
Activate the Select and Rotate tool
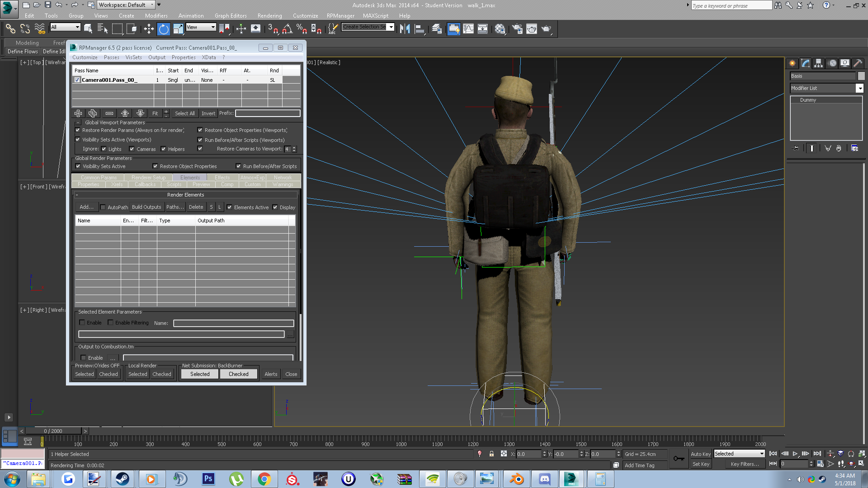click(x=163, y=29)
